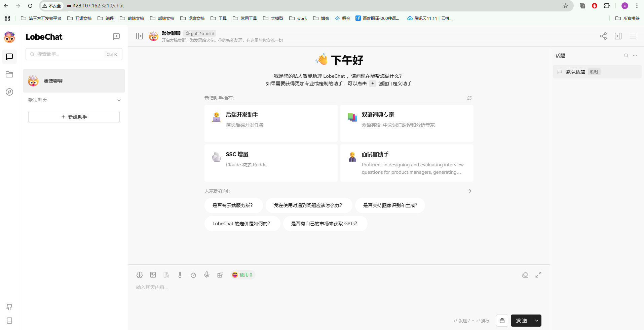The height and width of the screenshot is (330, 644).
Task: Collapse the 默认列表 section chevron
Action: coord(119,100)
